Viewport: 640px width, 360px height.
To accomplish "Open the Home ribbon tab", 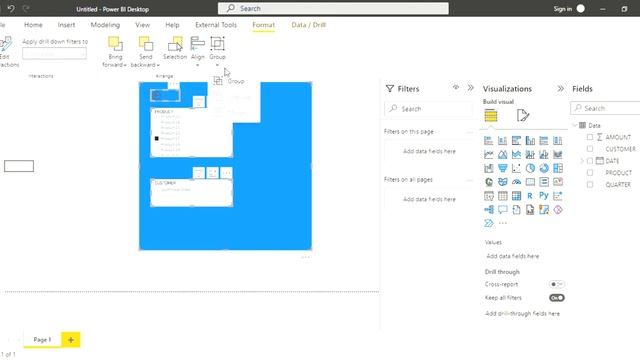I will tap(33, 25).
